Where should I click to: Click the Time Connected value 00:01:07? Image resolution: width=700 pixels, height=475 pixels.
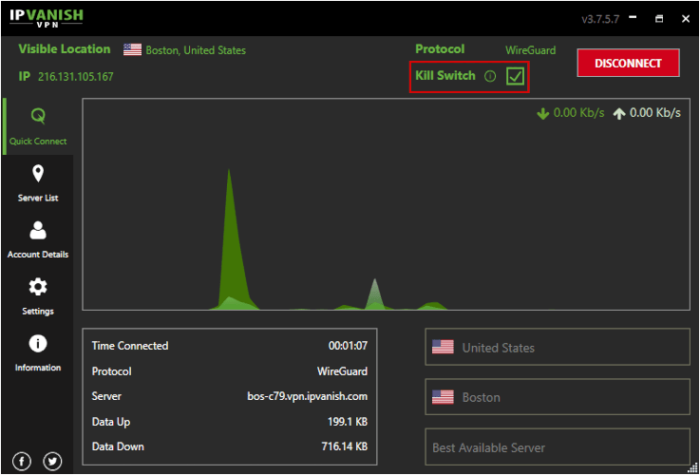(348, 346)
